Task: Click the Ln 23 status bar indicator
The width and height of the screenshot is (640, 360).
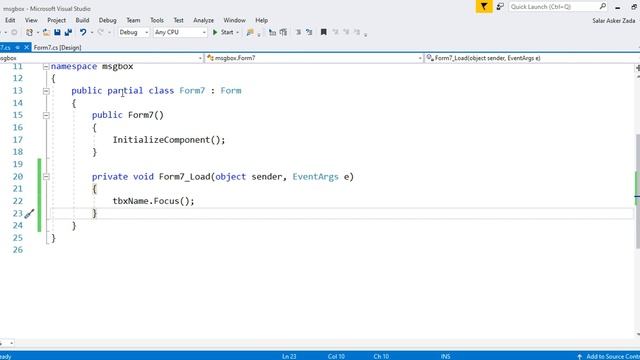Action: point(289,356)
